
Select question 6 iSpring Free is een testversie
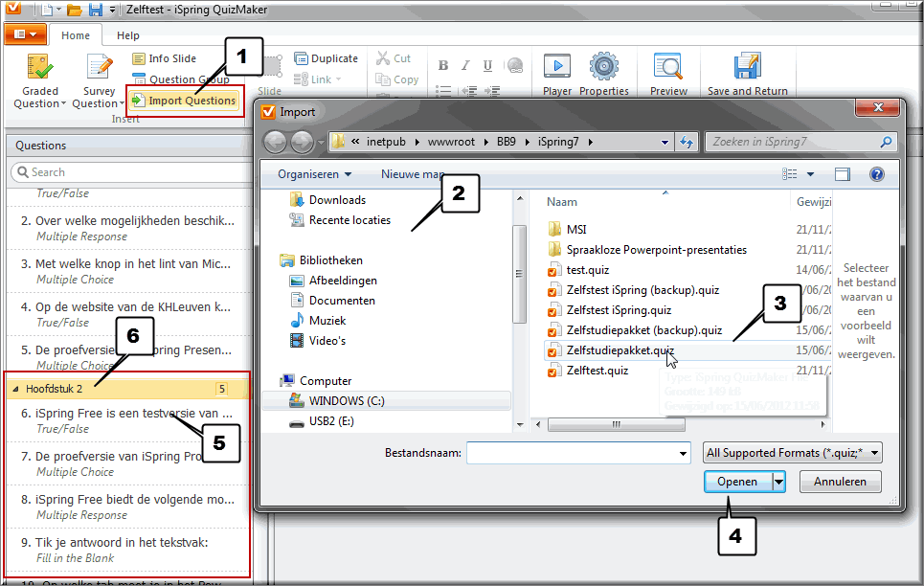128,420
